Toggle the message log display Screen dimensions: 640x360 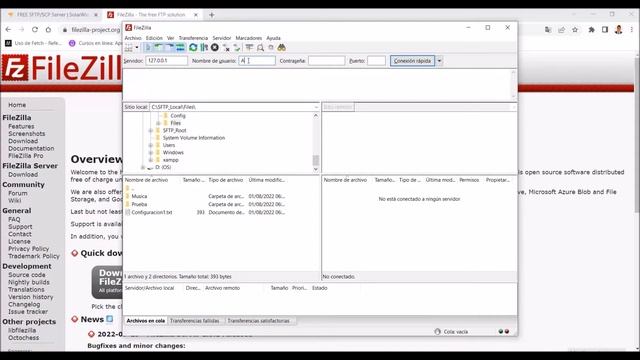click(148, 48)
